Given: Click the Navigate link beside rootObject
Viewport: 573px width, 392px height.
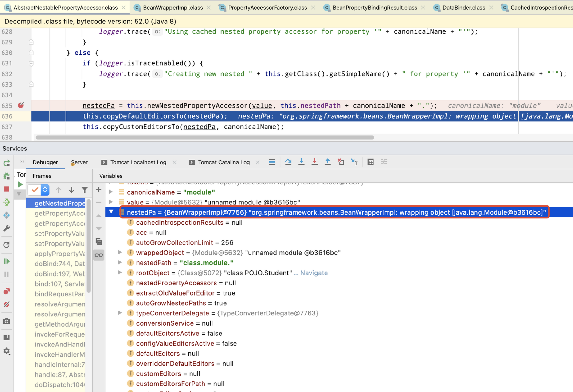Looking at the screenshot, I should tap(314, 273).
